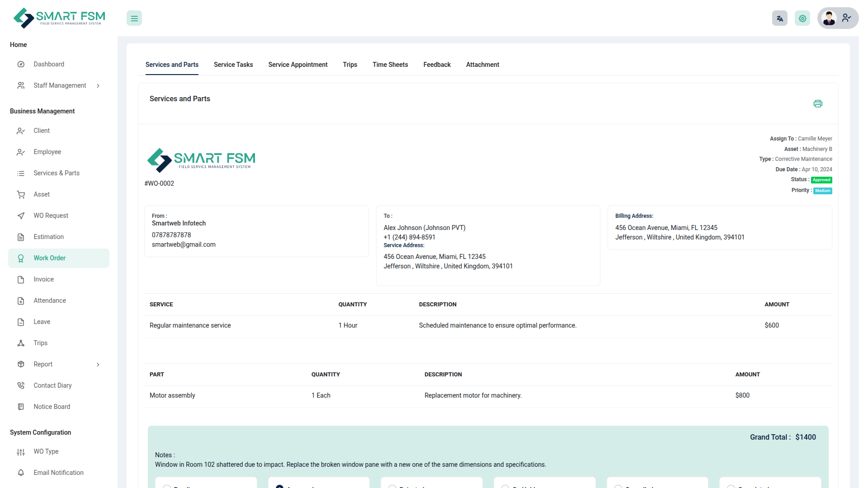Switch to the Attachment tab
This screenshot has height=488, width=868.
[482, 65]
